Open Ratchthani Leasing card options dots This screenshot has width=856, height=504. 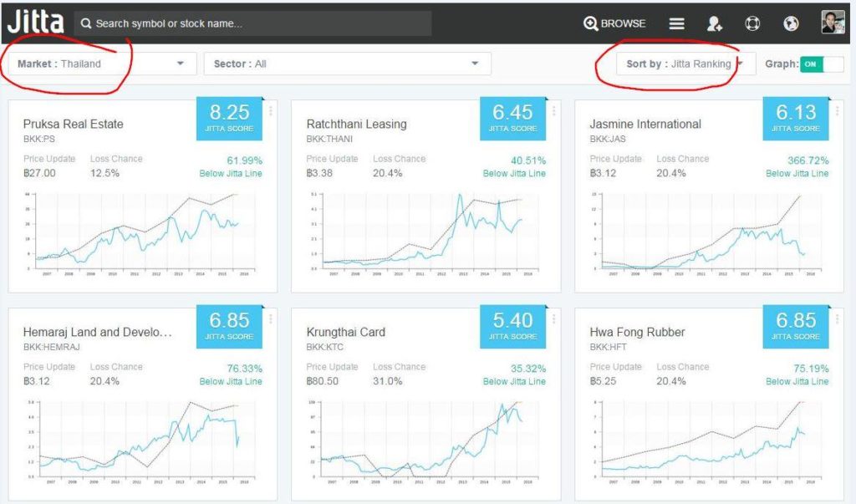pos(554,111)
